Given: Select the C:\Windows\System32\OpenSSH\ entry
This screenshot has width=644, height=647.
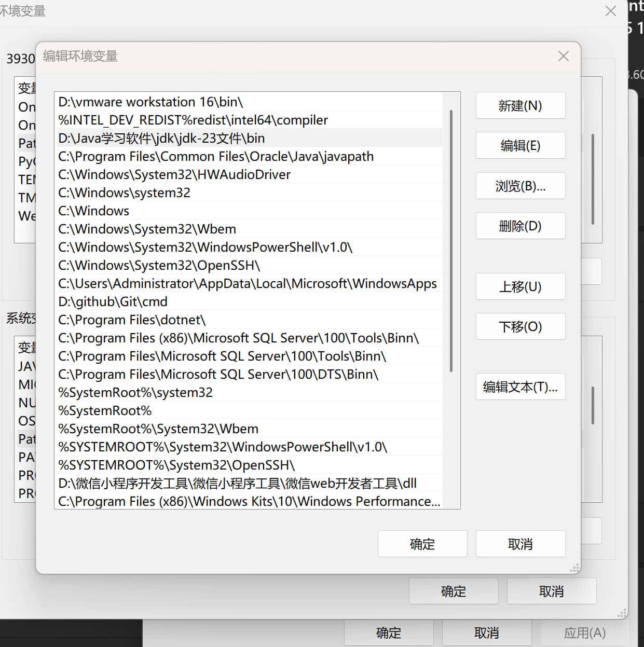Looking at the screenshot, I should (249, 265).
